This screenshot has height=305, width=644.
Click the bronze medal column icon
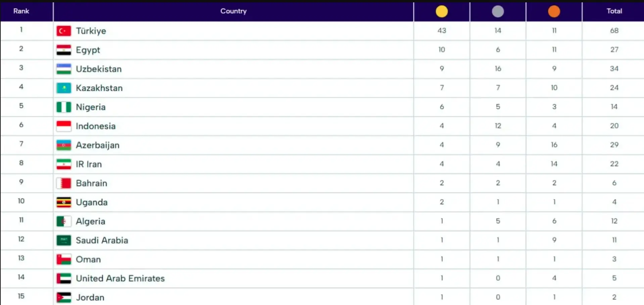point(554,11)
